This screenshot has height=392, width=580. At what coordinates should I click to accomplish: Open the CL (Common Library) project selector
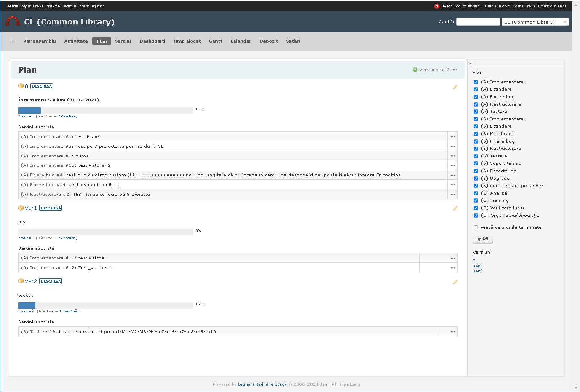tap(535, 21)
